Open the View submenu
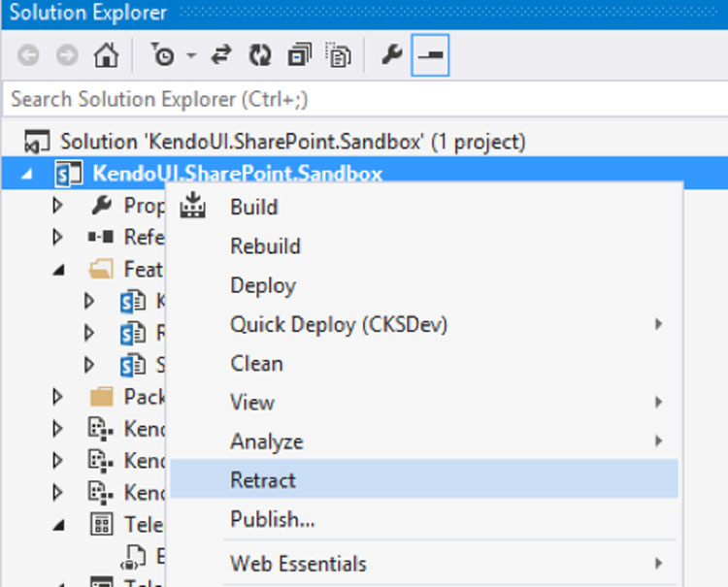The image size is (728, 587). tap(424, 403)
